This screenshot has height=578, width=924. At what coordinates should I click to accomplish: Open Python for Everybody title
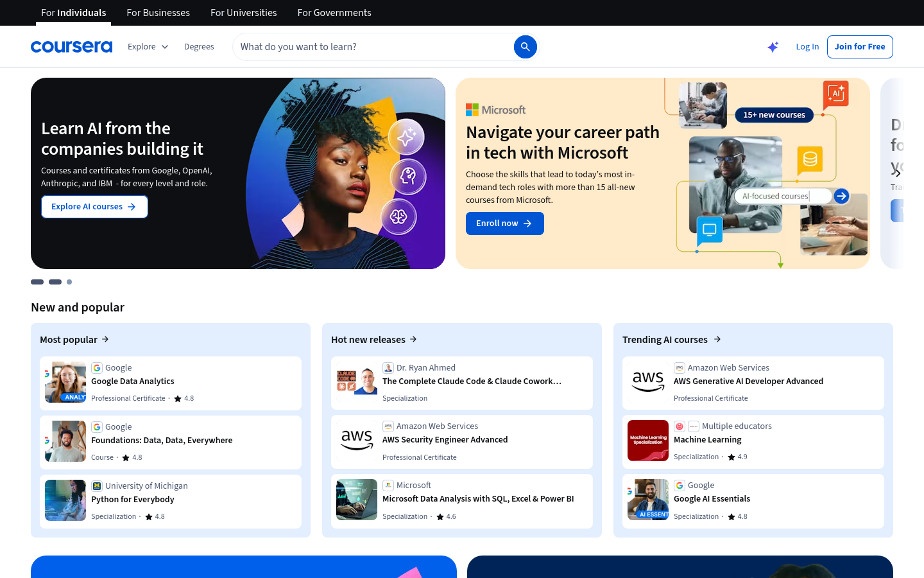[133, 500]
